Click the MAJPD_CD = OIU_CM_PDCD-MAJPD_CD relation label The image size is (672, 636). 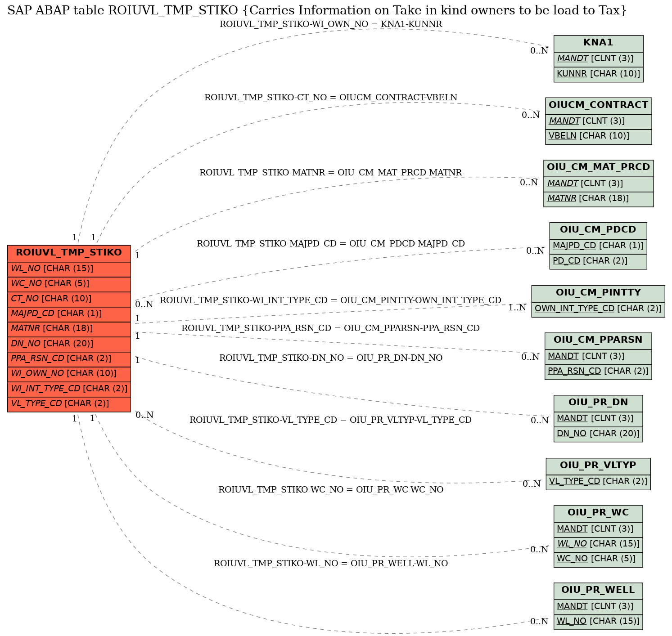pyautogui.click(x=331, y=244)
